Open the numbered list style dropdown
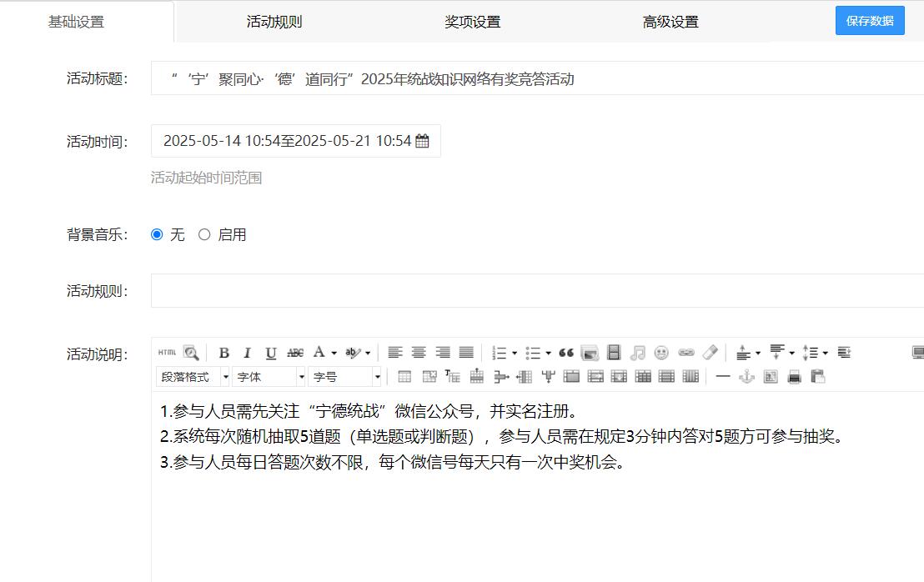Image resolution: width=924 pixels, height=582 pixels. [515, 354]
